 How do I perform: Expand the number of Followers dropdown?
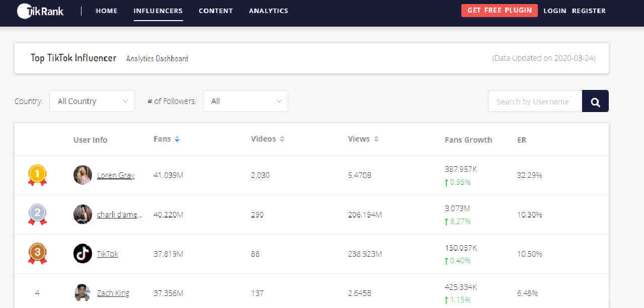(x=246, y=101)
